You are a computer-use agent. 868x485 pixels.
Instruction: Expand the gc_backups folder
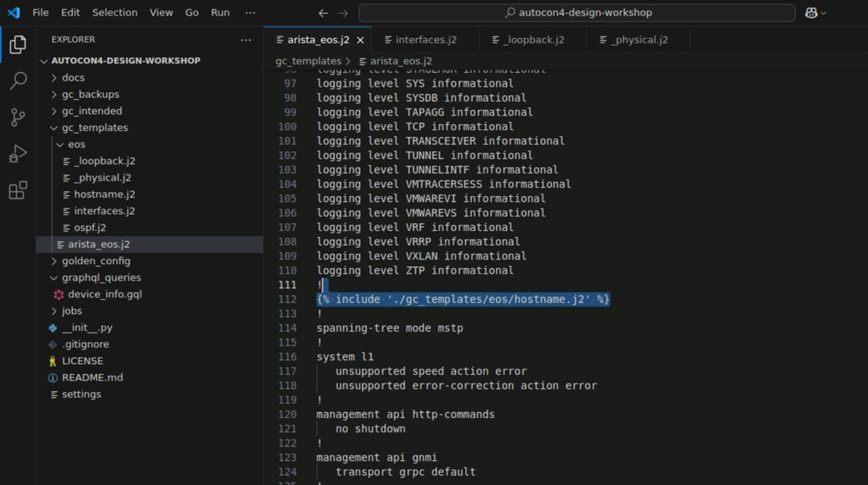pyautogui.click(x=150, y=94)
